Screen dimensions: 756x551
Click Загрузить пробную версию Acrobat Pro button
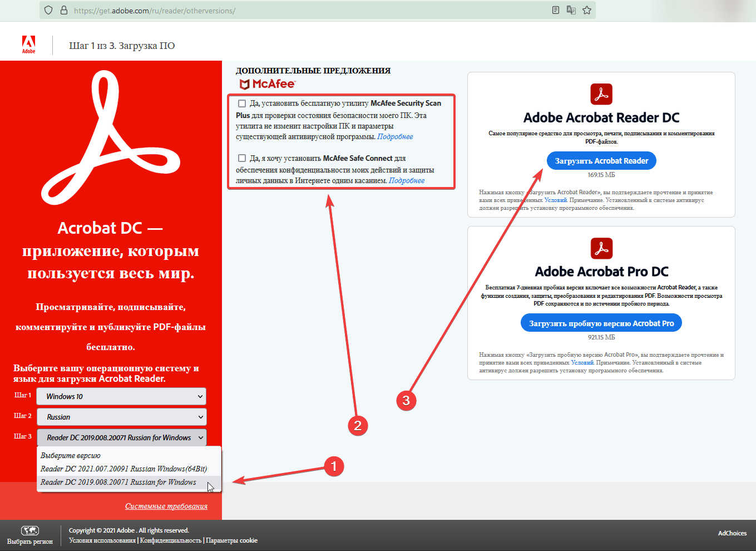tap(601, 323)
